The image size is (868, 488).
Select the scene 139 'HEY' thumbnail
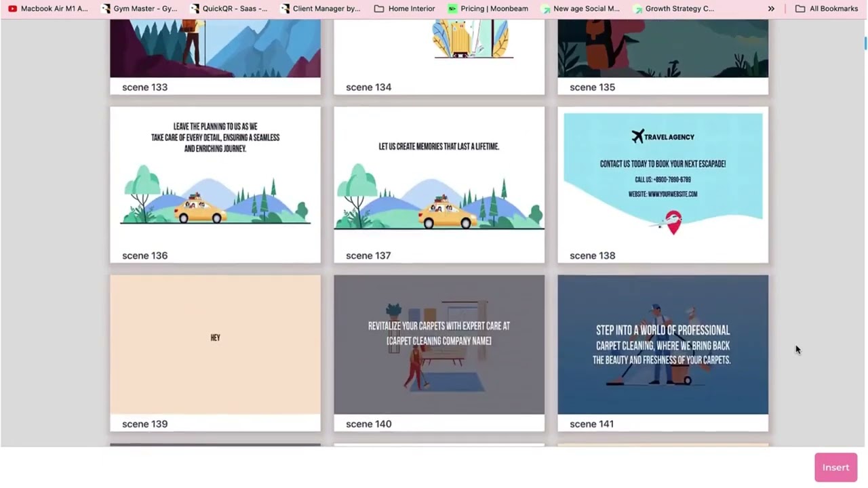pos(215,344)
